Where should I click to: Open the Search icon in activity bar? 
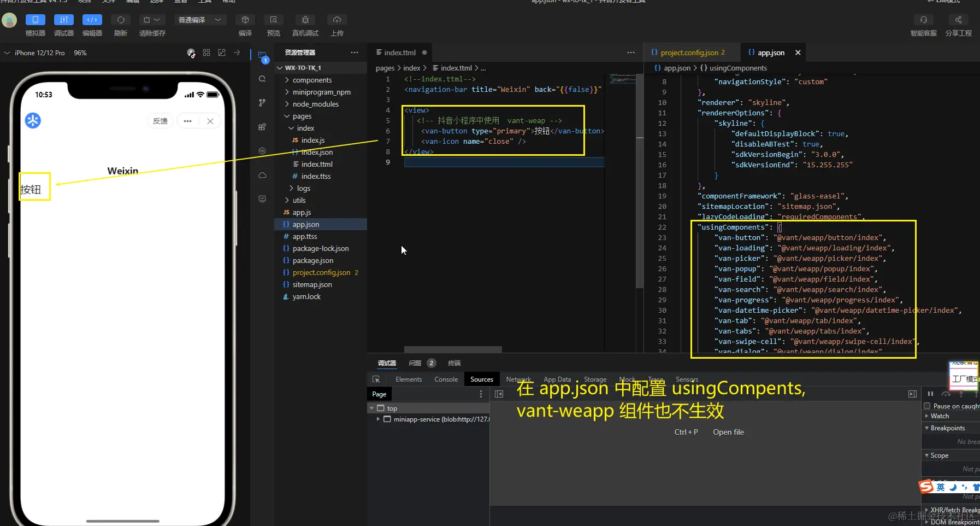pyautogui.click(x=263, y=79)
